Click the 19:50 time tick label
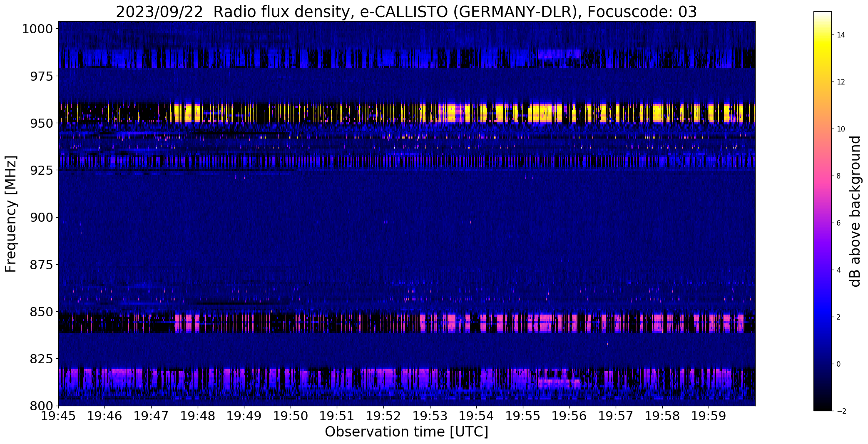The width and height of the screenshot is (868, 444). 291,416
